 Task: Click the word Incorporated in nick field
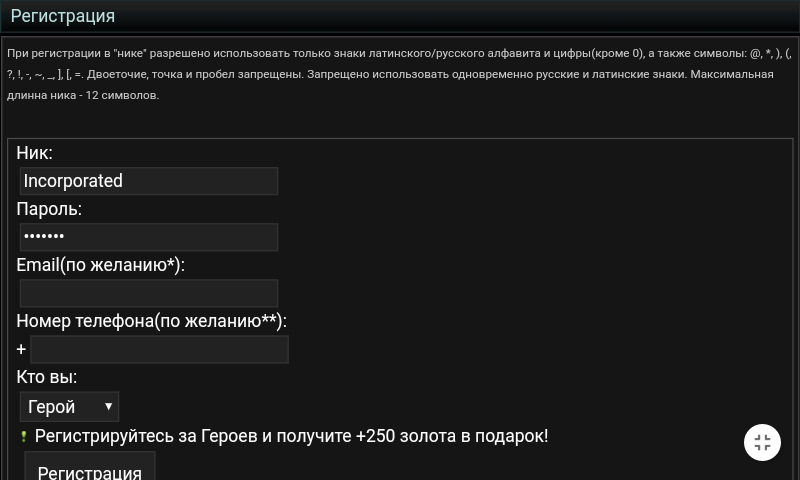coord(73,181)
